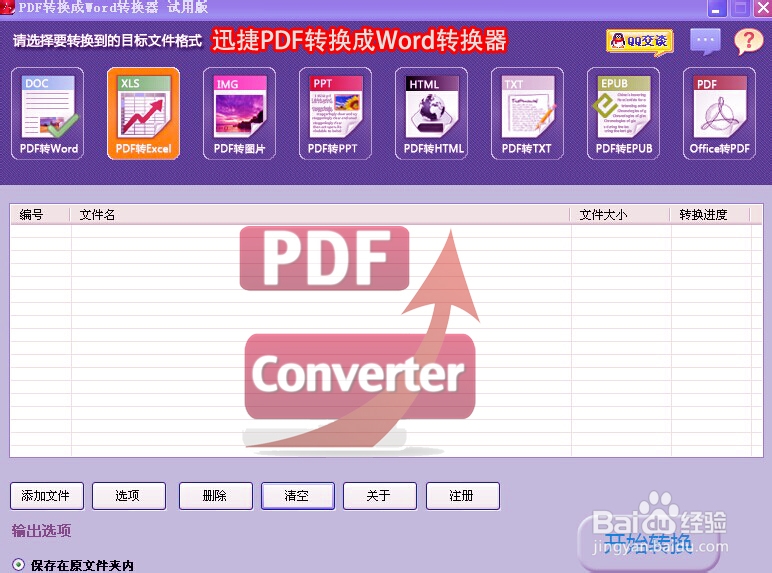Close the converter window
This screenshot has width=772, height=573.
[763, 8]
